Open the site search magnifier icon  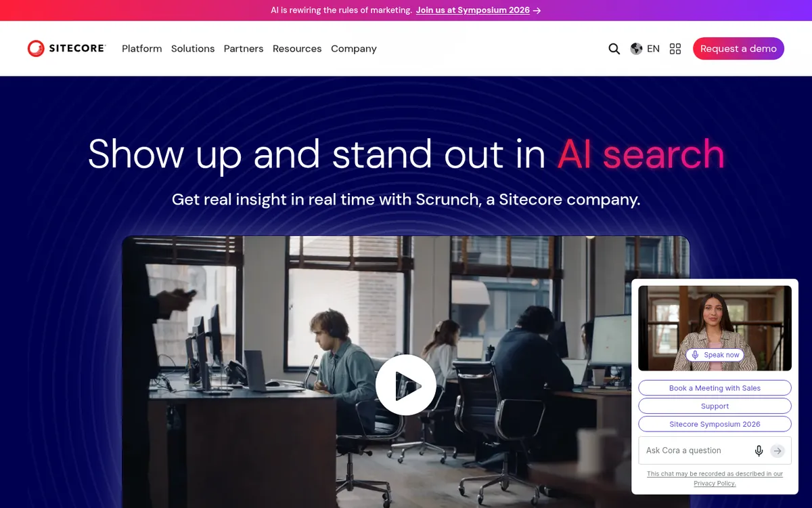(x=614, y=49)
